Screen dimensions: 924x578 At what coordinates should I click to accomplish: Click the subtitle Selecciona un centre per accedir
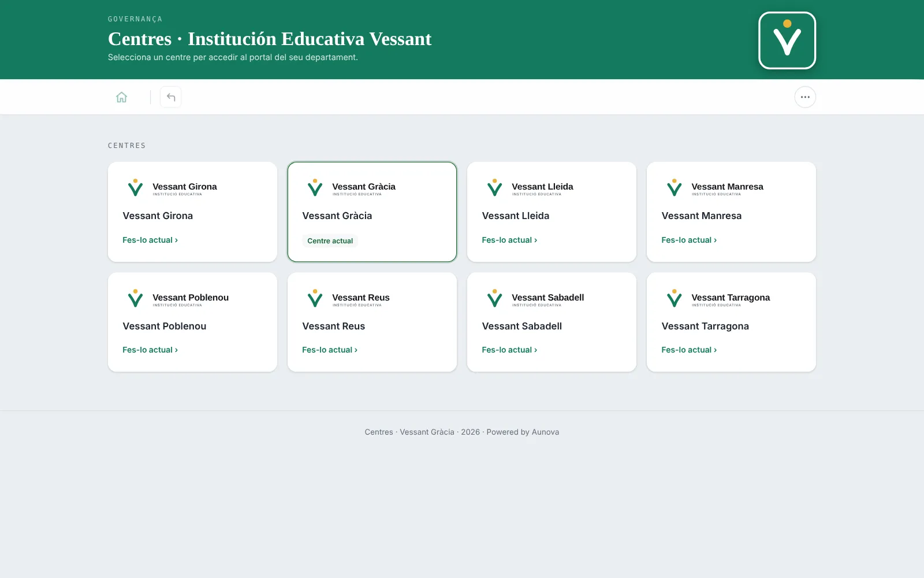coord(233,57)
